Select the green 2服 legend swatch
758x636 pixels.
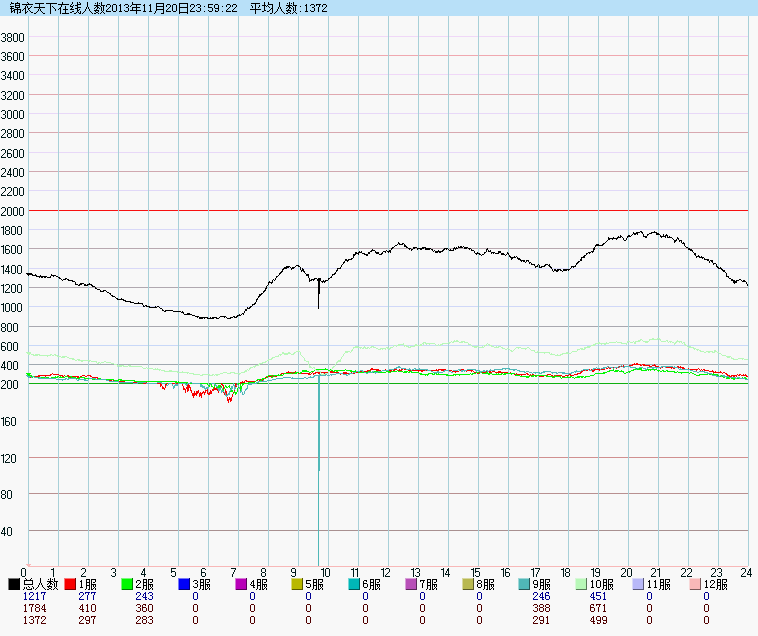pos(127,584)
